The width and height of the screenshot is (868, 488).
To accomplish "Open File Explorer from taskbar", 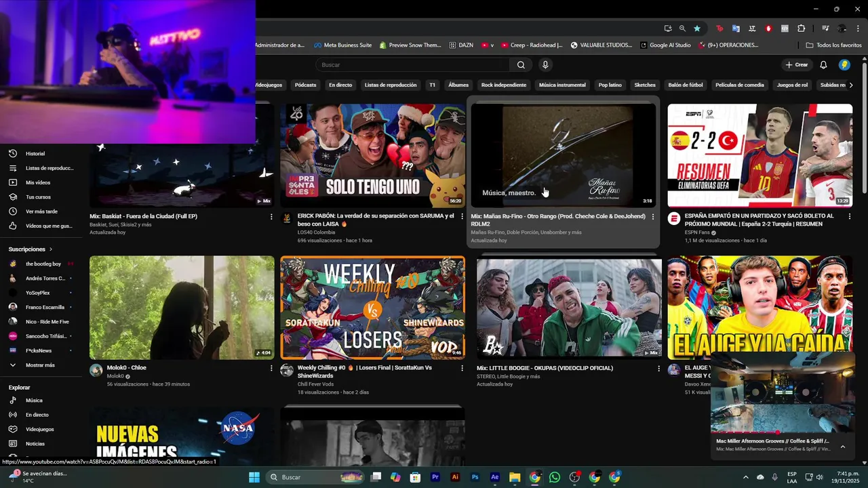I will point(515,477).
